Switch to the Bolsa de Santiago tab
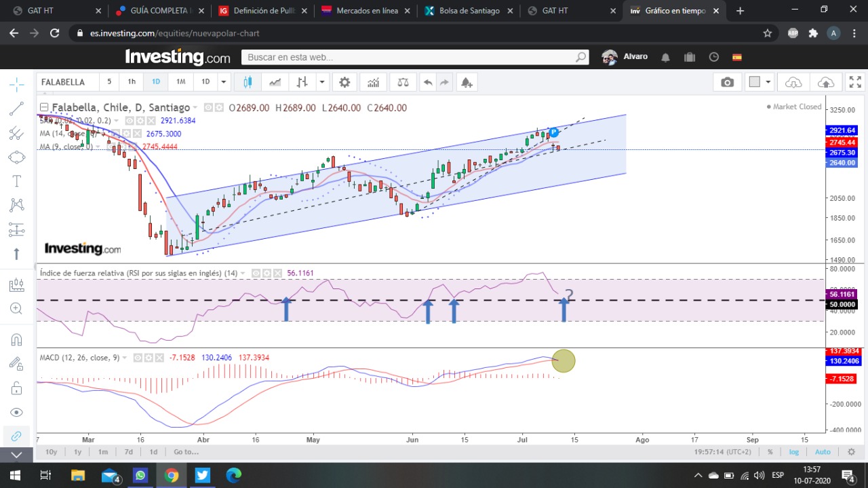 click(x=469, y=11)
